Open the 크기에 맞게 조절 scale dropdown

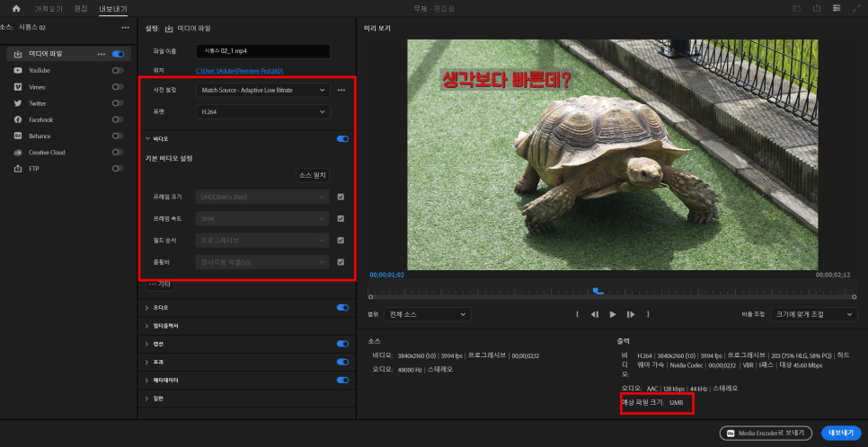coord(814,314)
